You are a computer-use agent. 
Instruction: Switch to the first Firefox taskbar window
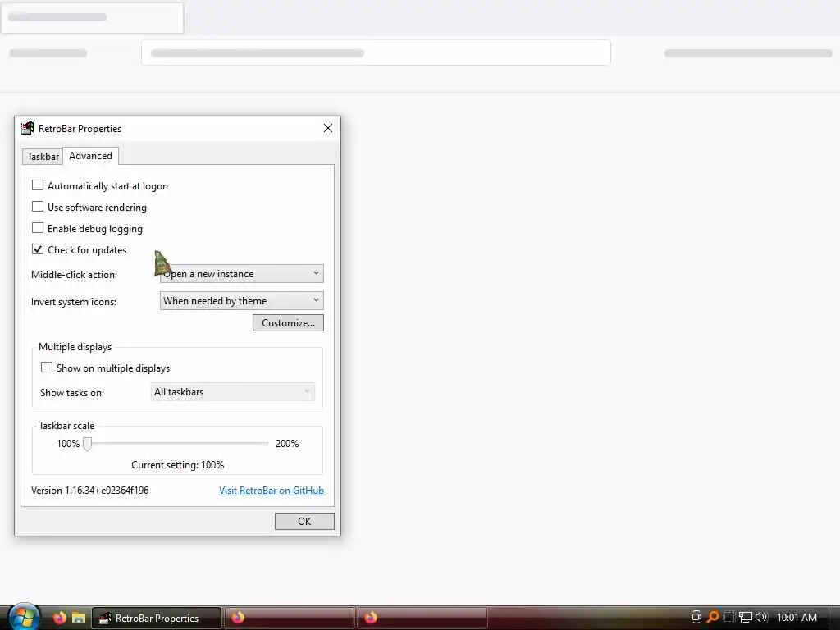(290, 618)
